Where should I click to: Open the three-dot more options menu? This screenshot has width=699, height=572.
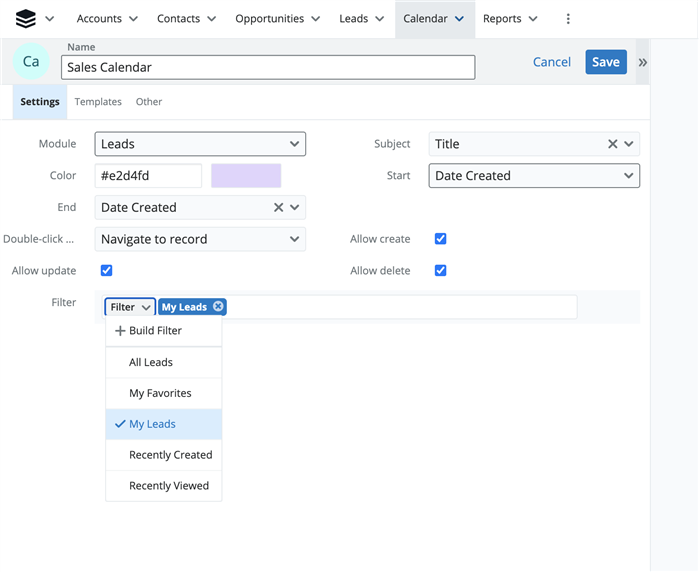click(x=568, y=19)
